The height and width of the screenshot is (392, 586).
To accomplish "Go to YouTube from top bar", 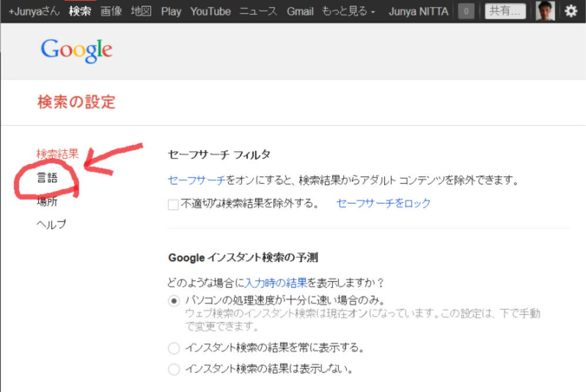I will [210, 11].
